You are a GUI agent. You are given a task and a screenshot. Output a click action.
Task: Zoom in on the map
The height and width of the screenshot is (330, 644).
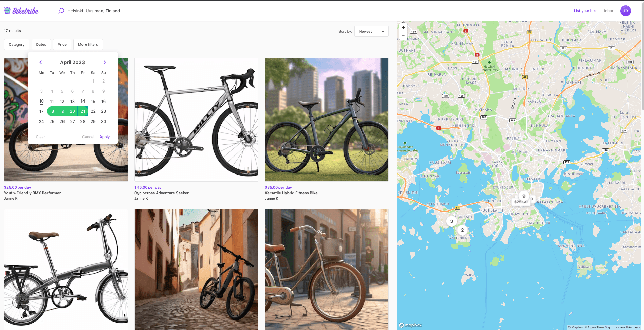click(403, 28)
